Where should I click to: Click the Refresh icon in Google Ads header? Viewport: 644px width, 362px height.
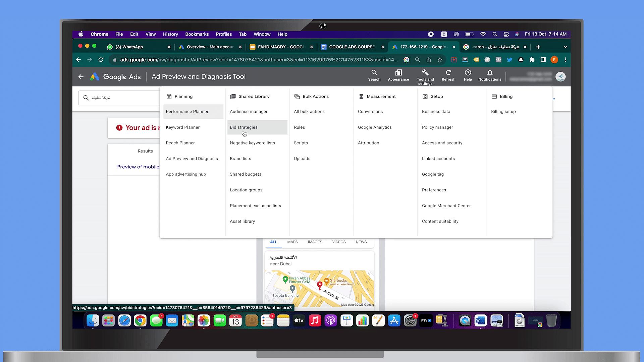pos(448,72)
